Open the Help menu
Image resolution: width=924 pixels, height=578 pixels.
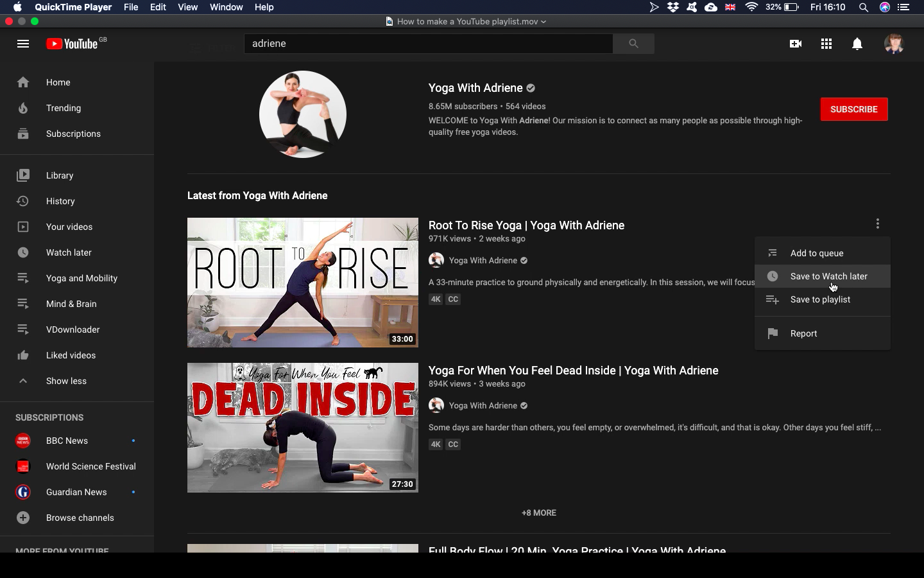tap(264, 7)
